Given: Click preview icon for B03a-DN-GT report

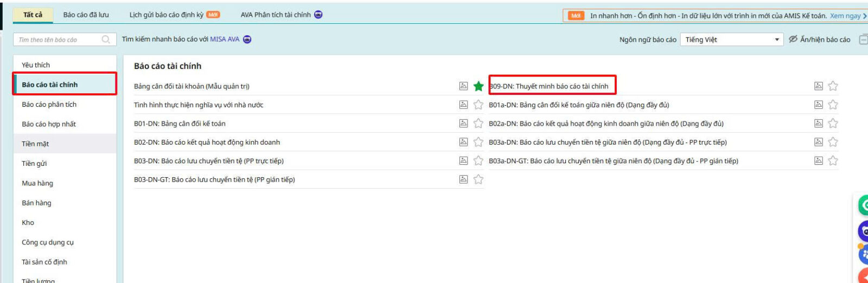Looking at the screenshot, I should click(x=818, y=161).
